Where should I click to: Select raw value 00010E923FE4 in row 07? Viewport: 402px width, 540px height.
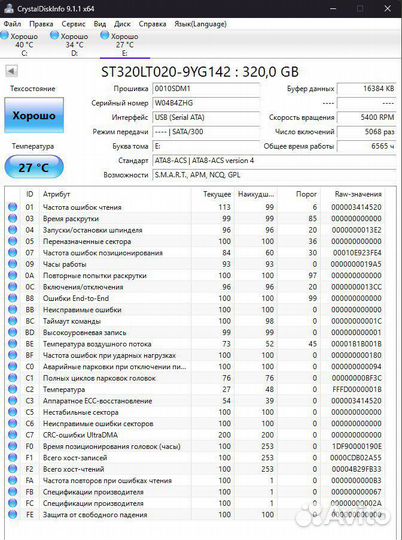click(357, 253)
